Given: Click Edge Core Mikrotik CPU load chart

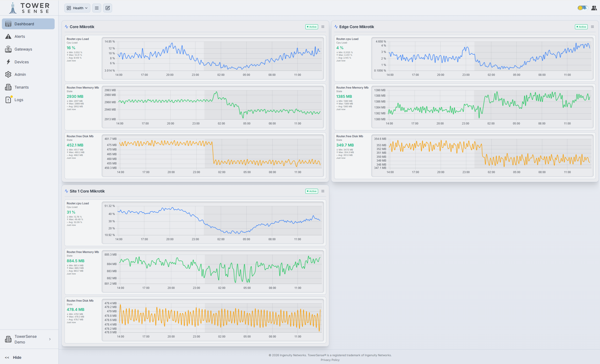Looking at the screenshot, I should pyautogui.click(x=482, y=58).
